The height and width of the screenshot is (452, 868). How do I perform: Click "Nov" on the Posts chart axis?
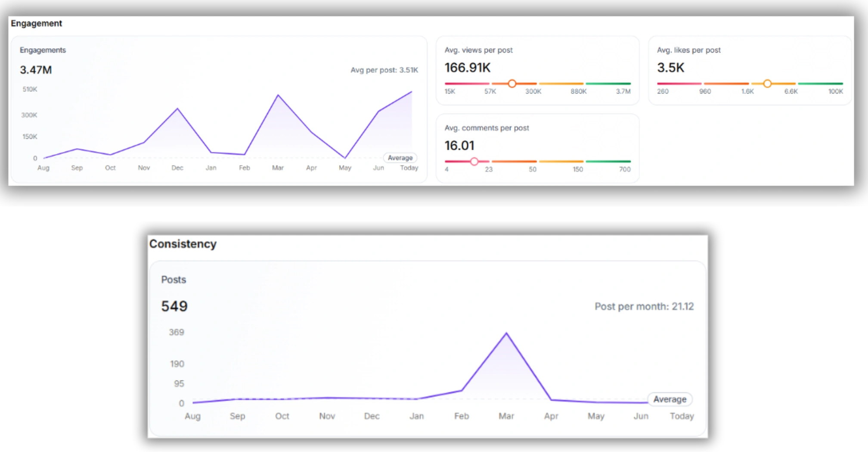tap(327, 416)
